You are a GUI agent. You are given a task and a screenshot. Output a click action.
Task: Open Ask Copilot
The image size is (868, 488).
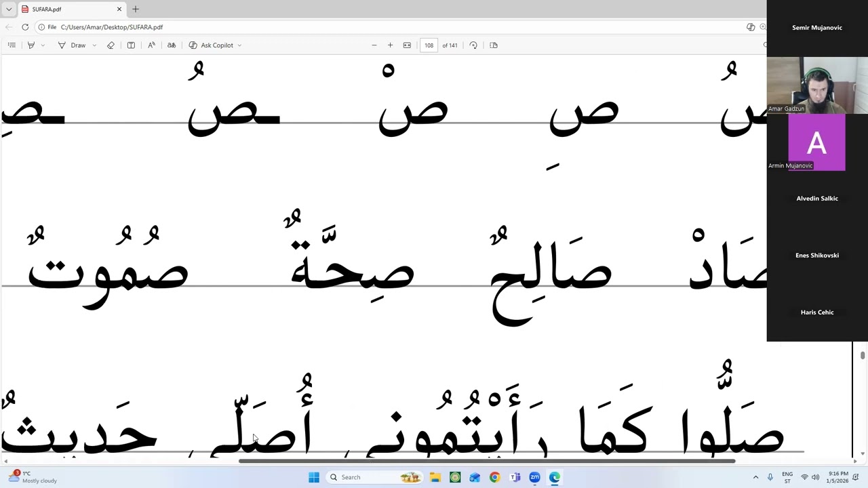[211, 45]
